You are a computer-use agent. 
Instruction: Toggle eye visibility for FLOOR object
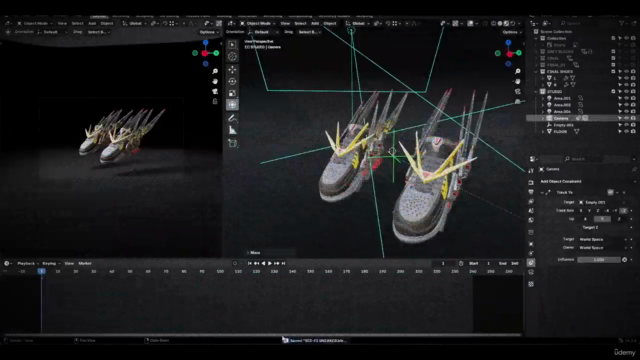click(x=627, y=131)
